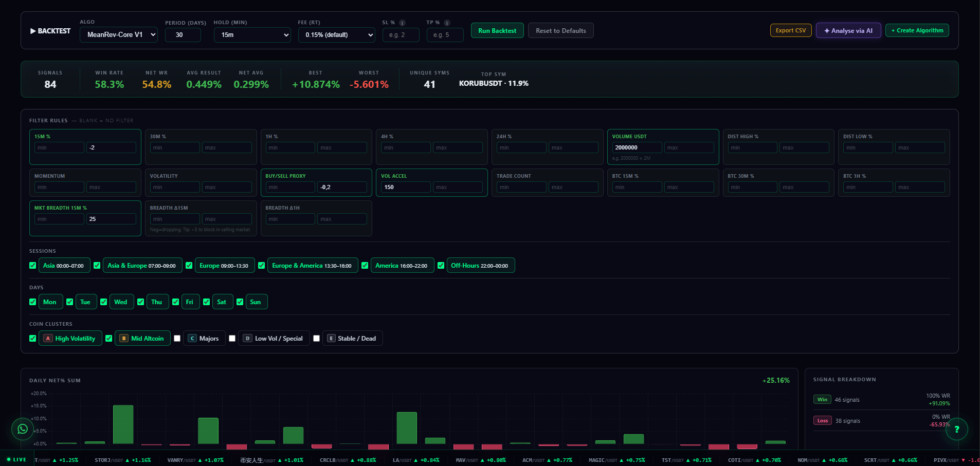
Task: Click the 15M % max field showing -2
Action: click(111, 147)
